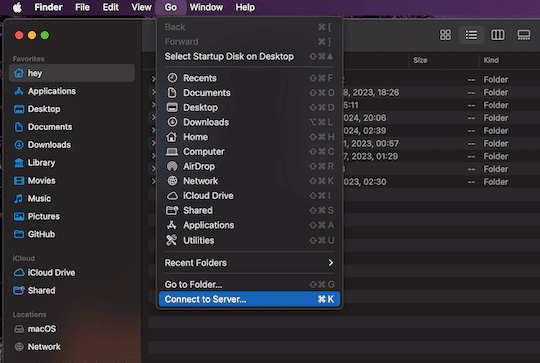Choose Applications in Go menu
Screen dimensions: 540x363
pos(249,225)
